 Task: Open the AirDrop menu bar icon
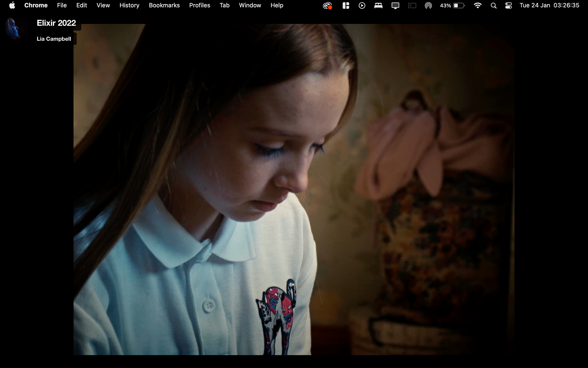pos(428,6)
